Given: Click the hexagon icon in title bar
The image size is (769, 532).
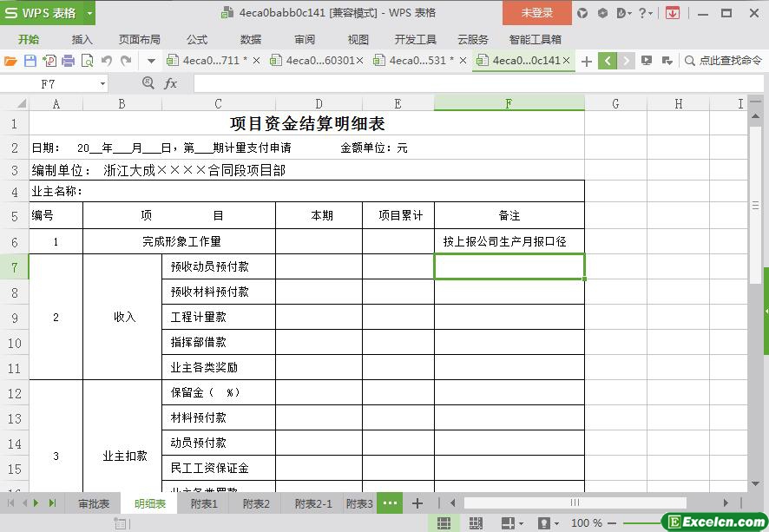Looking at the screenshot, I should click(602, 13).
